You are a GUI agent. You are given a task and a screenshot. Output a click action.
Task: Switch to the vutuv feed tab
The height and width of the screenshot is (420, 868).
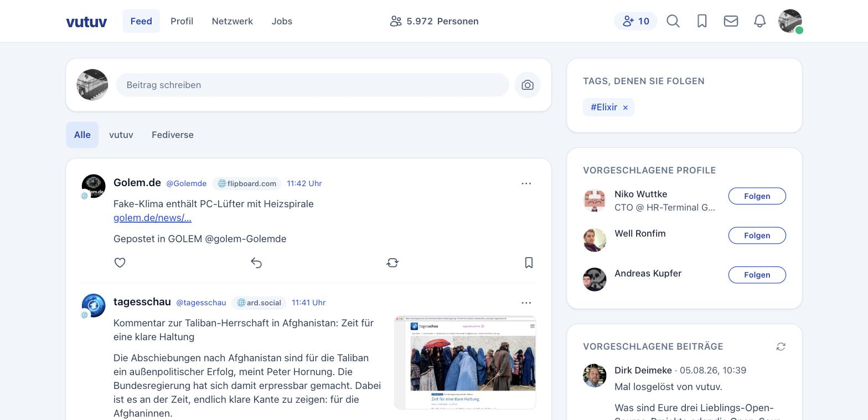click(x=121, y=135)
